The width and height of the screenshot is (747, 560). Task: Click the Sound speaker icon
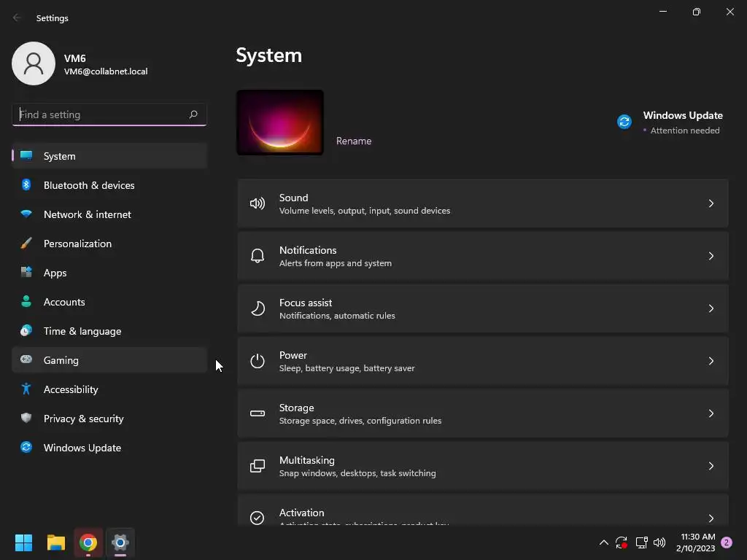coord(258,204)
